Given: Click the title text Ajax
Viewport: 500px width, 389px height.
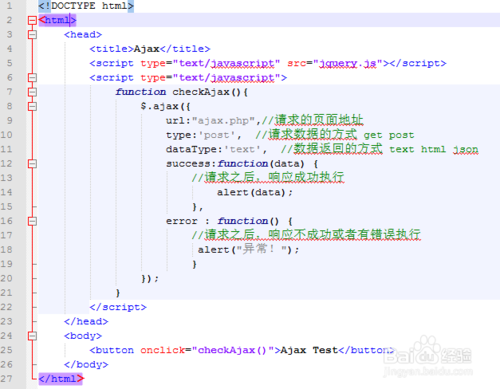Looking at the screenshot, I should [147, 49].
